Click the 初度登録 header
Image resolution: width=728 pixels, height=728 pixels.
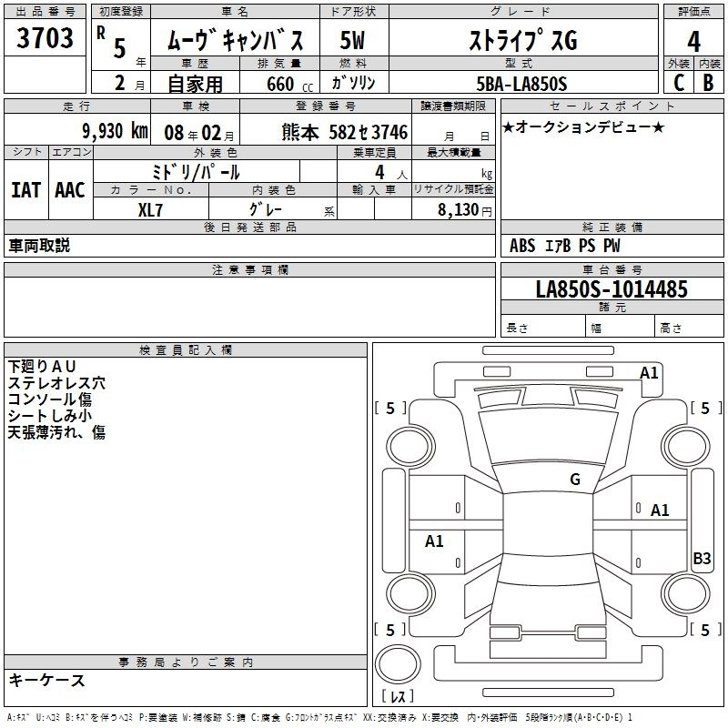coord(121,11)
